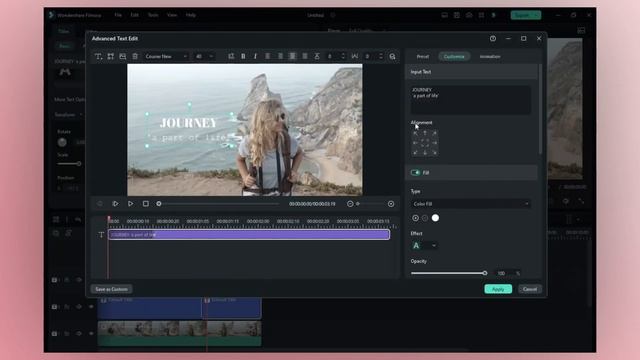Click the Cancel button
The image size is (640, 360).
(530, 289)
